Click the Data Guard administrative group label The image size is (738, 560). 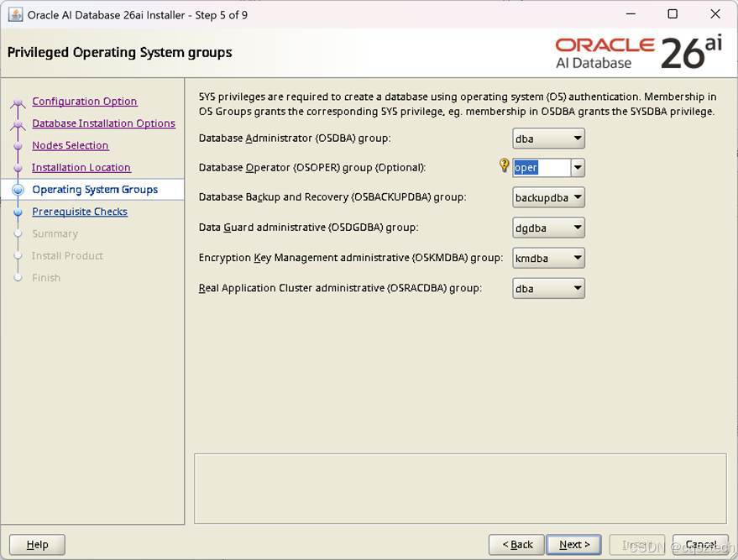pos(308,228)
